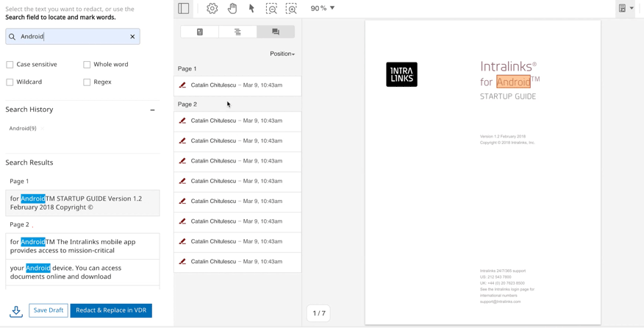Enable the Wildcard checkbox
644x328 pixels.
pyautogui.click(x=10, y=82)
